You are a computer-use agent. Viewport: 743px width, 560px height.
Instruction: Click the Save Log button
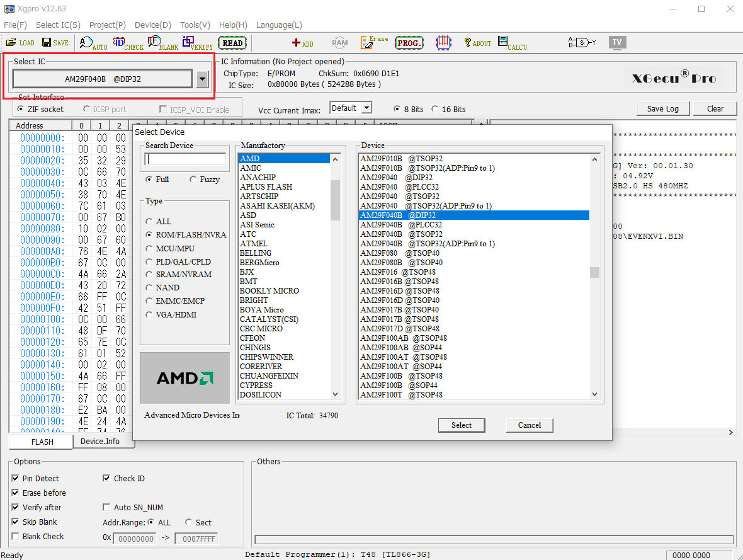pyautogui.click(x=662, y=108)
